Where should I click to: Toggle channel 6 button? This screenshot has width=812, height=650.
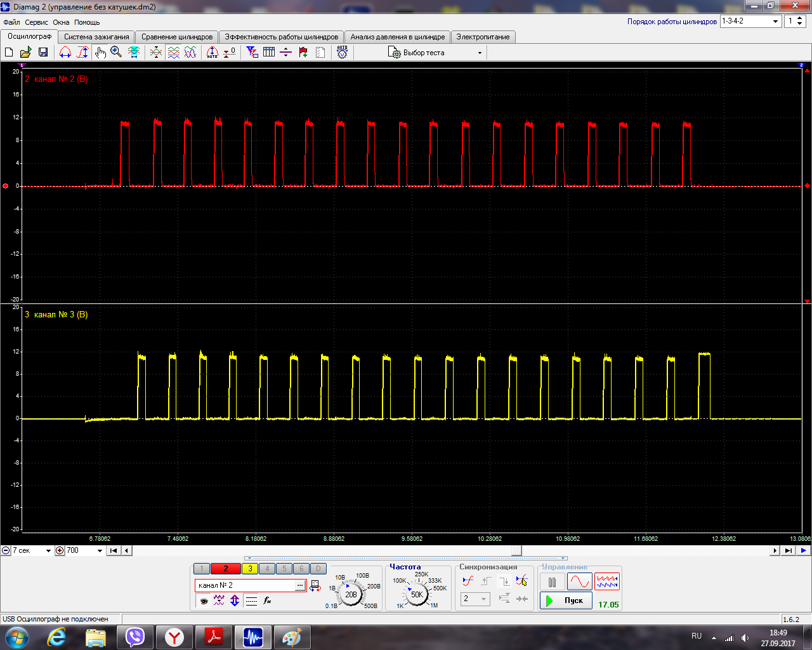pyautogui.click(x=301, y=569)
